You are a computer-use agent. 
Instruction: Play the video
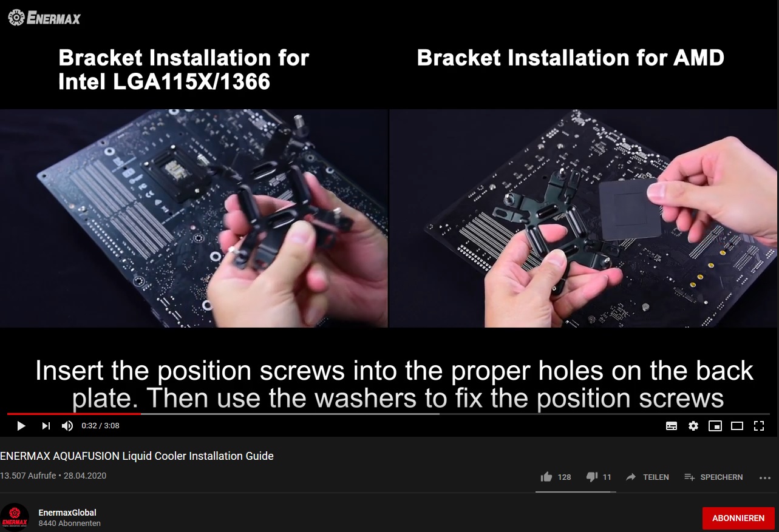pyautogui.click(x=21, y=426)
